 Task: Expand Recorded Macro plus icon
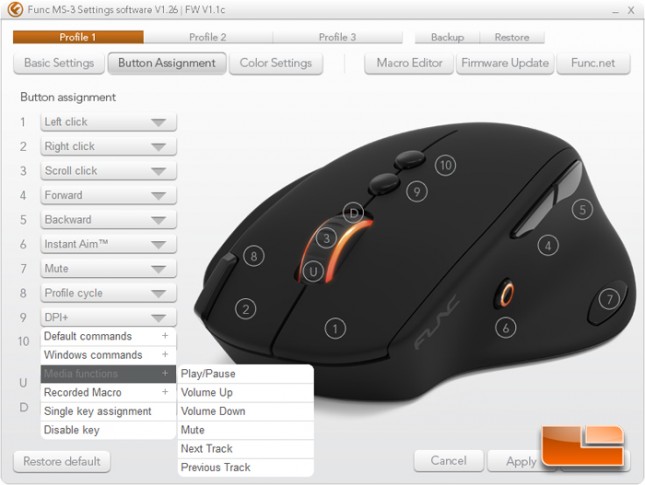point(165,392)
